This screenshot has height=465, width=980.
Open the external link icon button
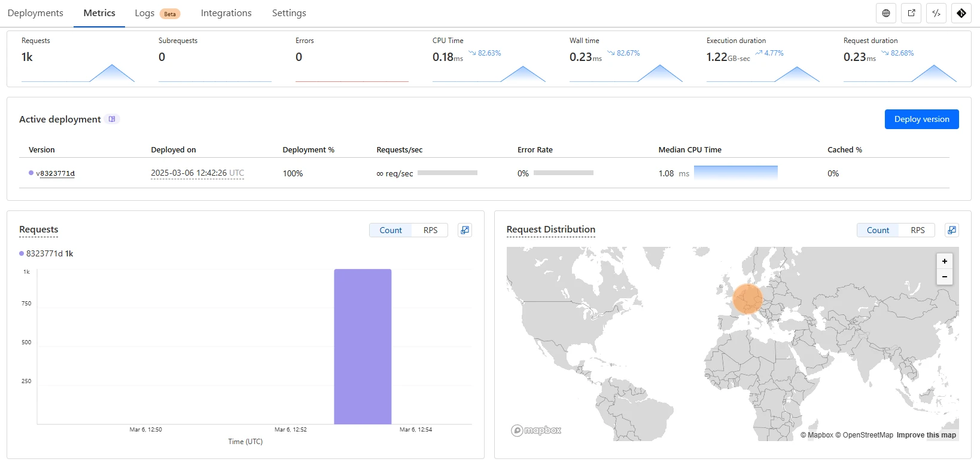click(x=911, y=13)
